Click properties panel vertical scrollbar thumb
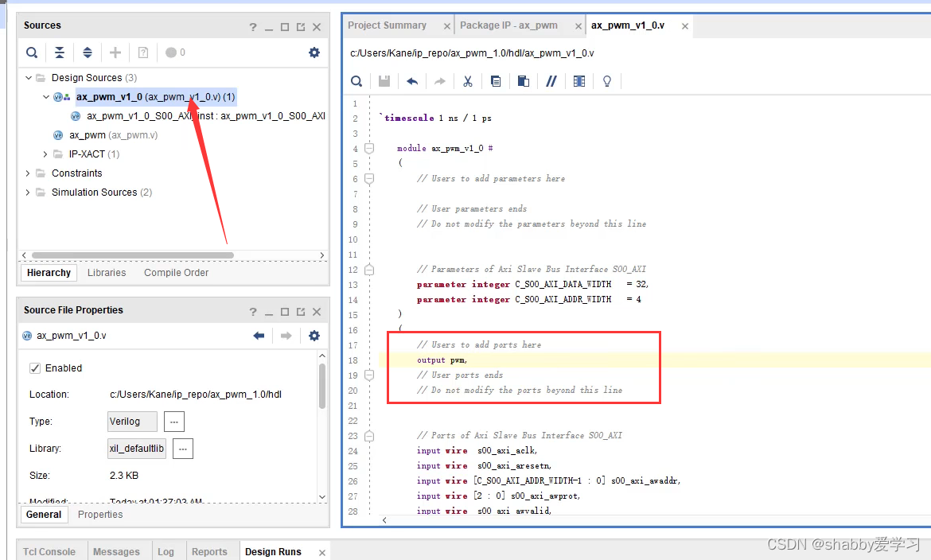 (321, 386)
